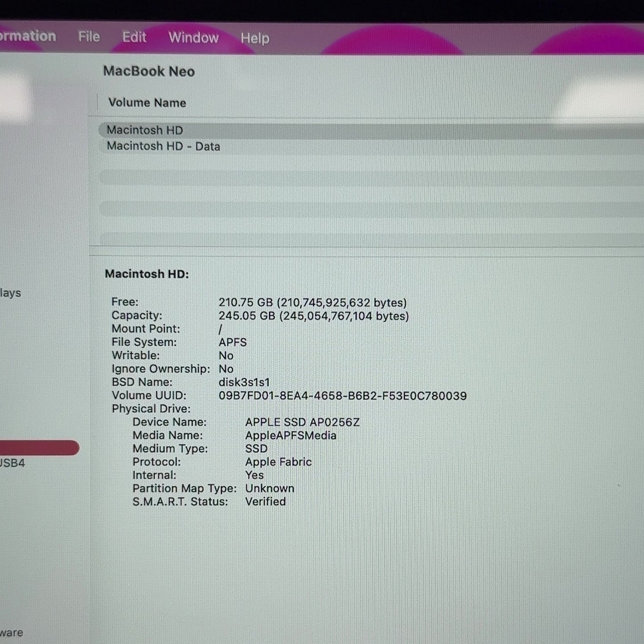Select the Macintosh HD volume row
Viewport: 644px width, 644px height.
click(371, 130)
